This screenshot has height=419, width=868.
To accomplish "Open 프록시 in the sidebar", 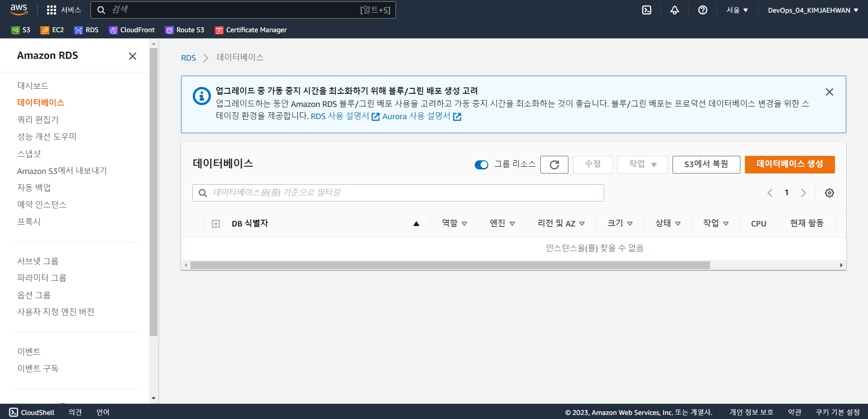I will pyautogui.click(x=29, y=222).
